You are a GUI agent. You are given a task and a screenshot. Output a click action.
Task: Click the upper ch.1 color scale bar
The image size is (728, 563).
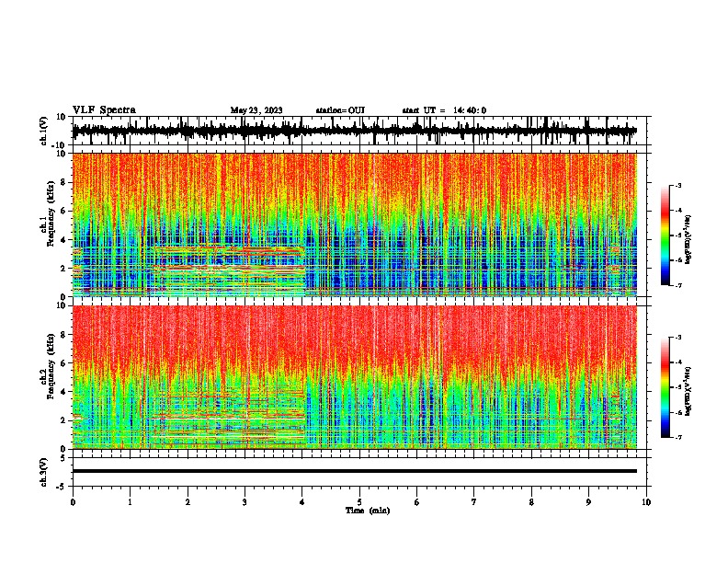pos(665,236)
